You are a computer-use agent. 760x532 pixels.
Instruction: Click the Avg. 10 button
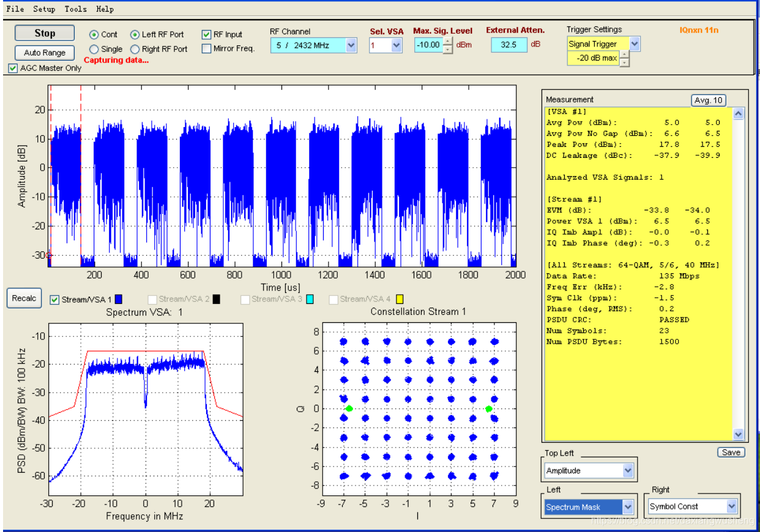709,100
